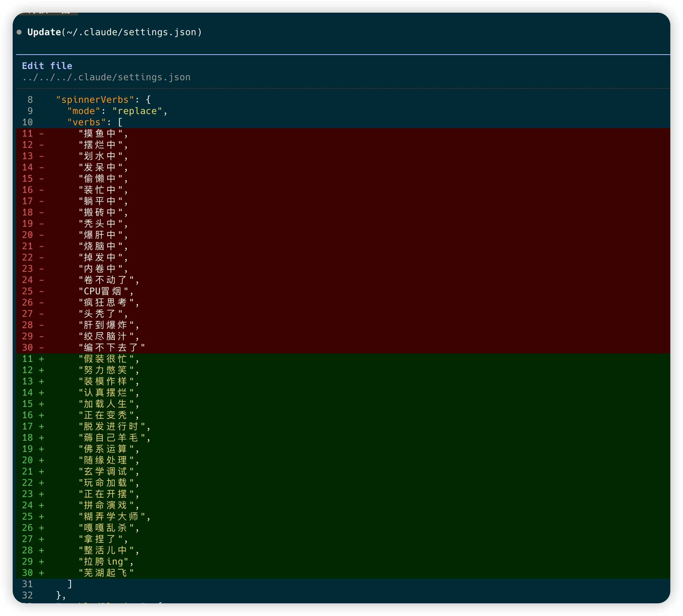Click the plus marker on added line 11
683x616 pixels.
click(42, 359)
